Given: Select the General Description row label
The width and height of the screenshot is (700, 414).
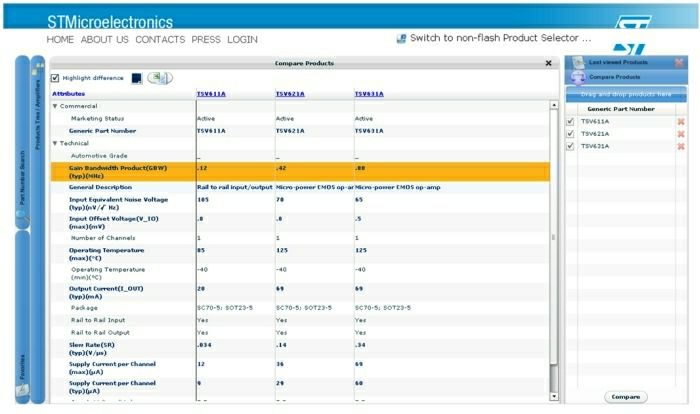Looking at the screenshot, I should coord(100,188).
